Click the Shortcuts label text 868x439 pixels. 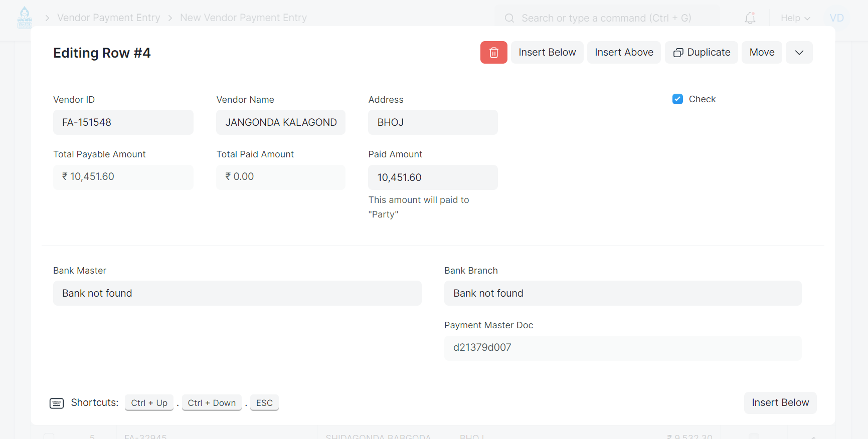[x=95, y=403]
